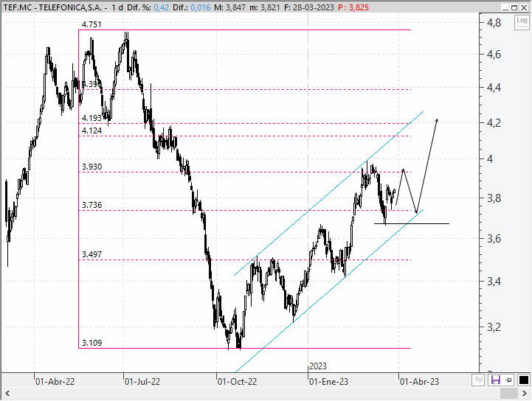Click the 4,2 price axis label

[x=494, y=122]
